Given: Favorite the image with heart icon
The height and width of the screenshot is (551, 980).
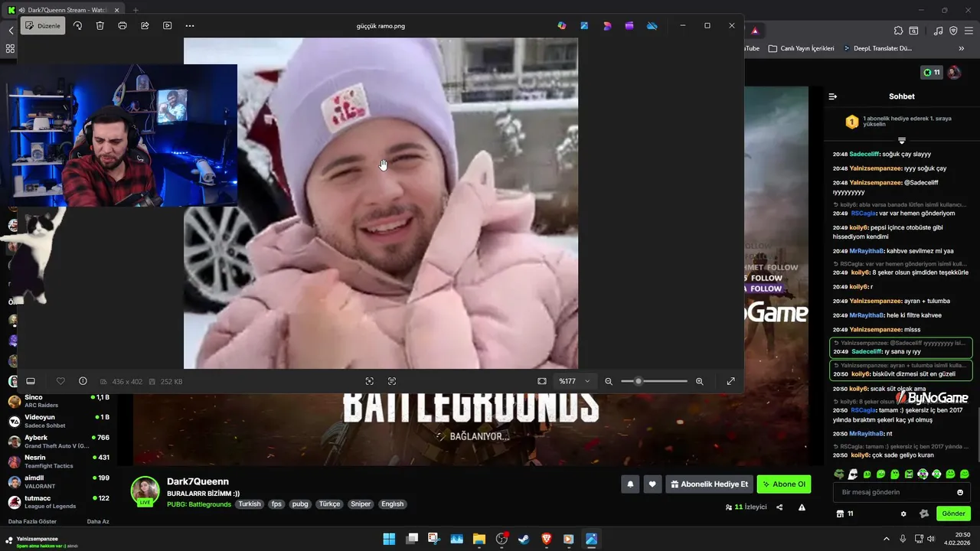Looking at the screenshot, I should [60, 381].
